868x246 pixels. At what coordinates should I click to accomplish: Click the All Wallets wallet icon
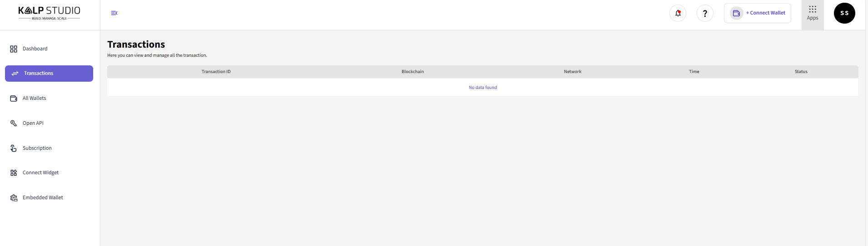[x=14, y=98]
